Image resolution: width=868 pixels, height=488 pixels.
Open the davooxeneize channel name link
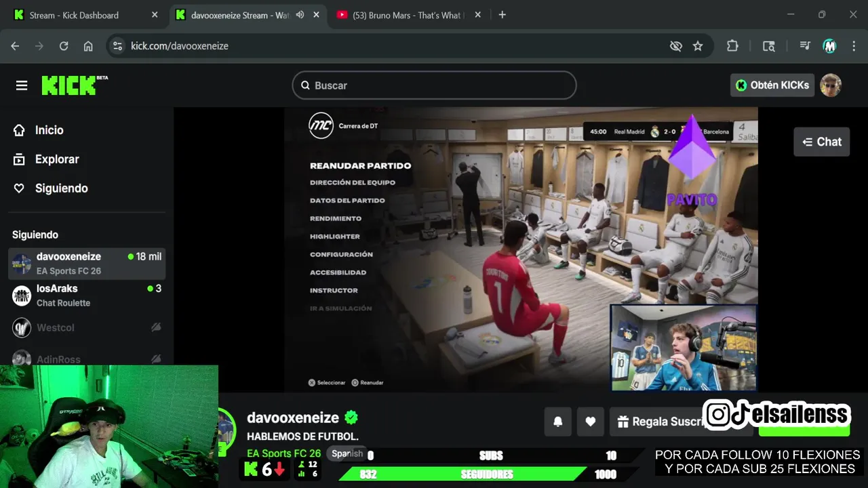pyautogui.click(x=293, y=418)
